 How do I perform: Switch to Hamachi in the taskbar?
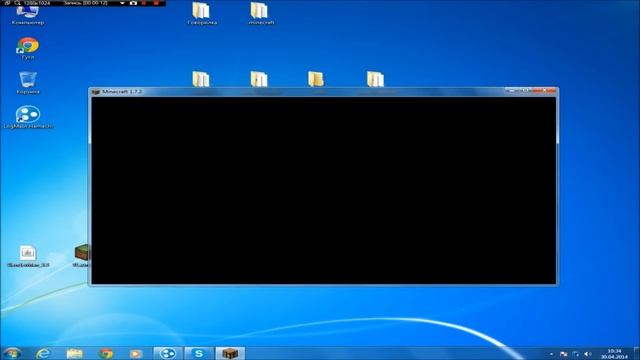tap(168, 353)
